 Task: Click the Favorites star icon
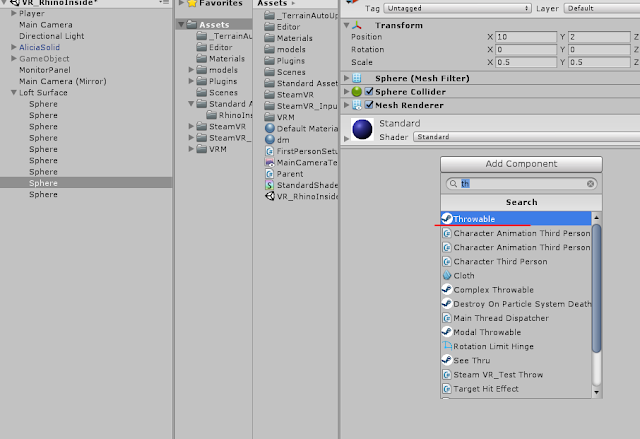click(192, 3)
